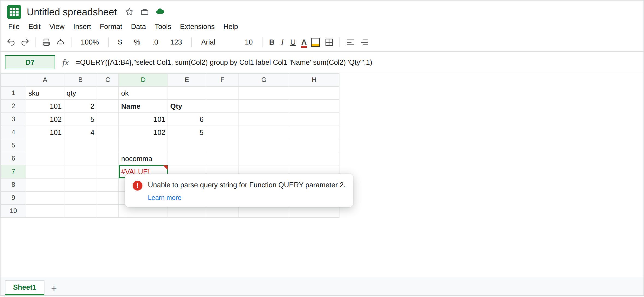Open horizontal align options
Image resolution: width=644 pixels, height=297 pixels.
point(350,42)
